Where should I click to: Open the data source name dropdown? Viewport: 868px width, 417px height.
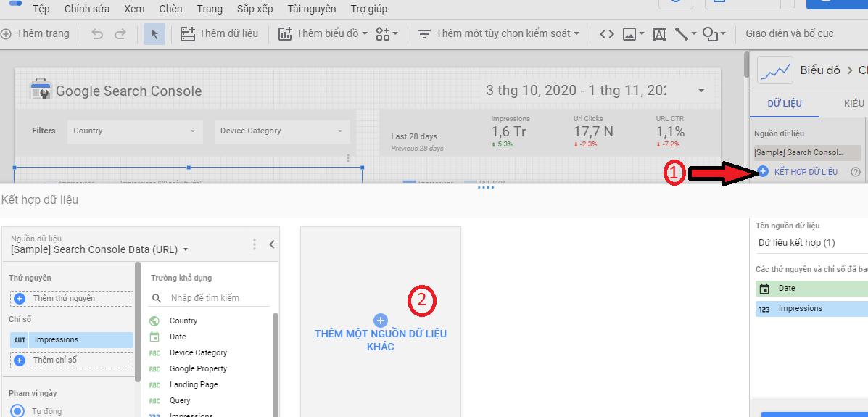click(x=99, y=249)
